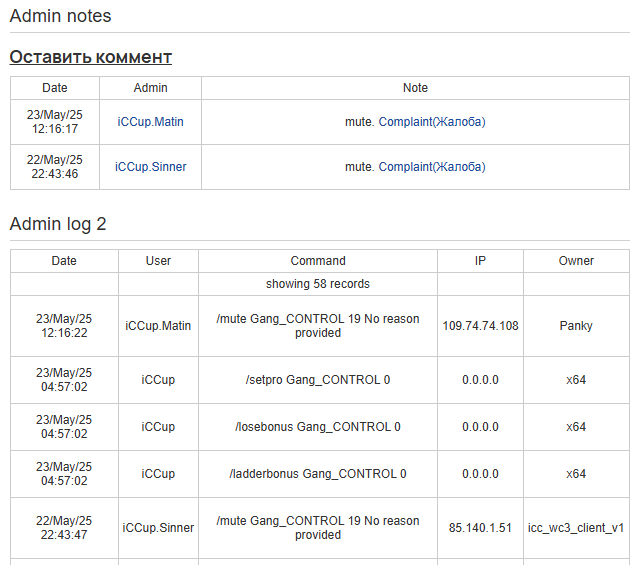Viewport: 644px width, 565px height.
Task: Select iCCup.Sinner's /mute Gang_CONTROL 19 command
Action: (x=318, y=528)
